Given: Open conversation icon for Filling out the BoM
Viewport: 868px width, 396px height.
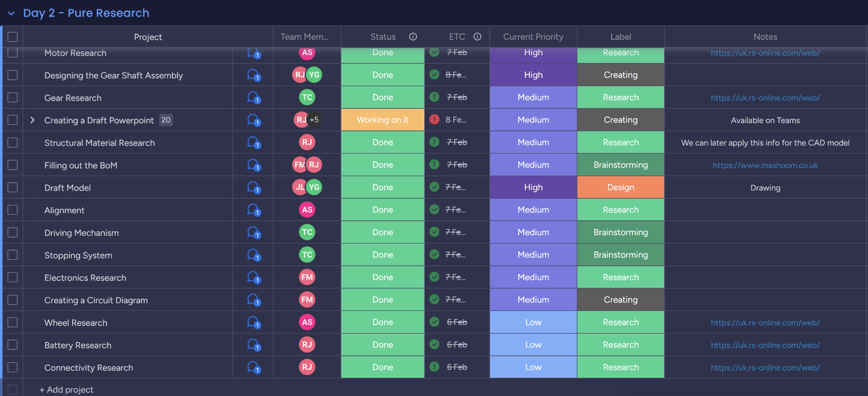Looking at the screenshot, I should click(x=254, y=165).
